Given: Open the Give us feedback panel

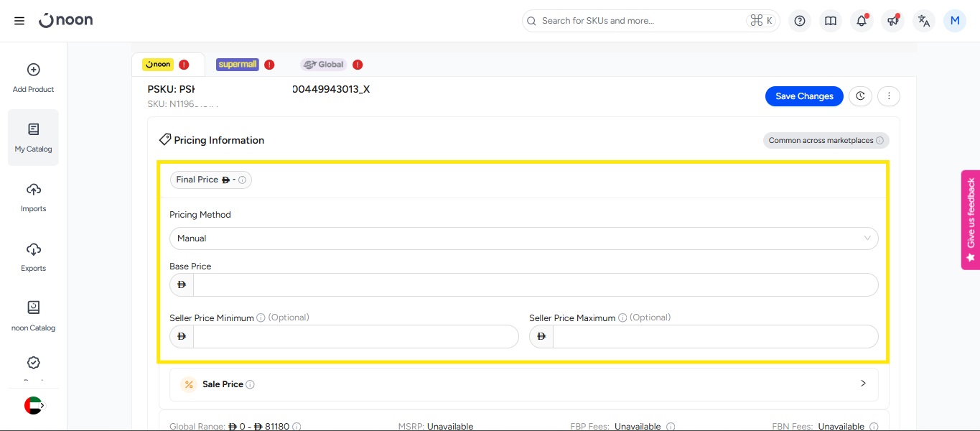Looking at the screenshot, I should 971,220.
